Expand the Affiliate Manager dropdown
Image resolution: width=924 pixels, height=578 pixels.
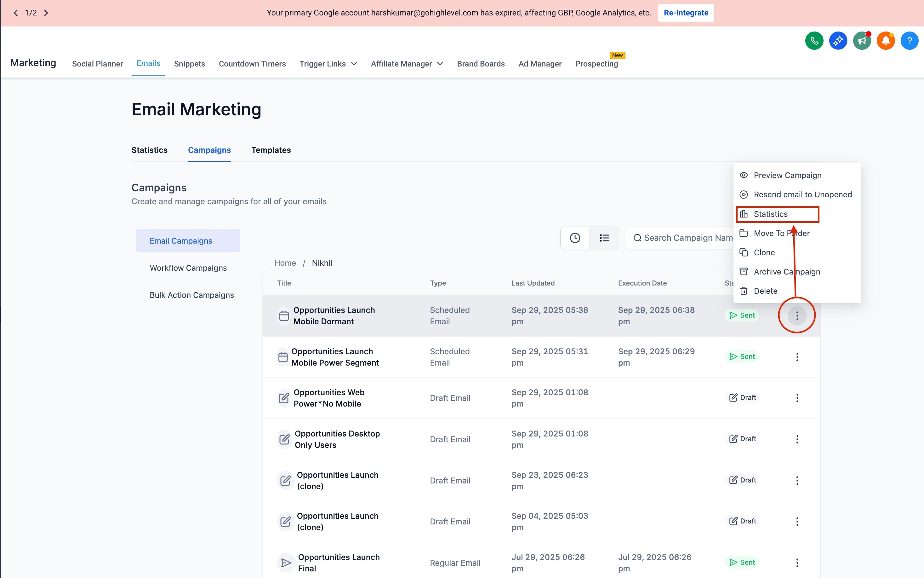(407, 64)
